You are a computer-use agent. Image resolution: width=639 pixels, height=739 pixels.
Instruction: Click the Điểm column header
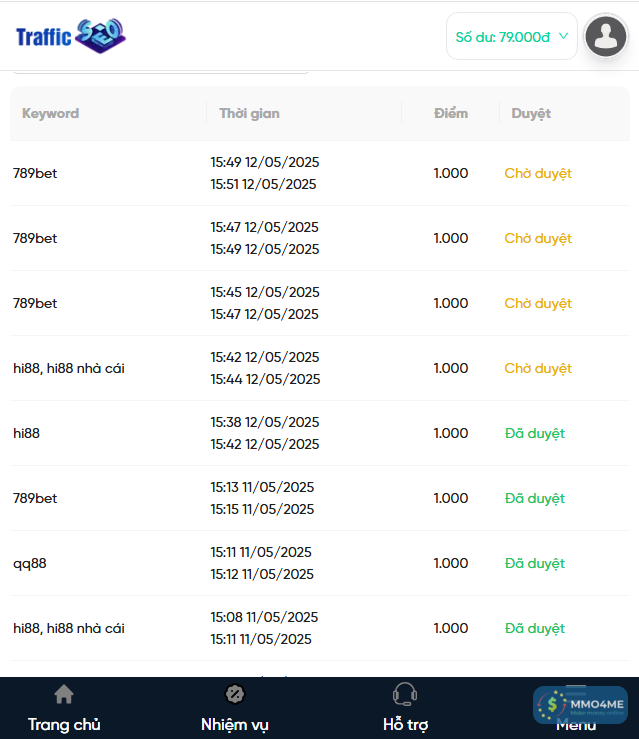[450, 113]
